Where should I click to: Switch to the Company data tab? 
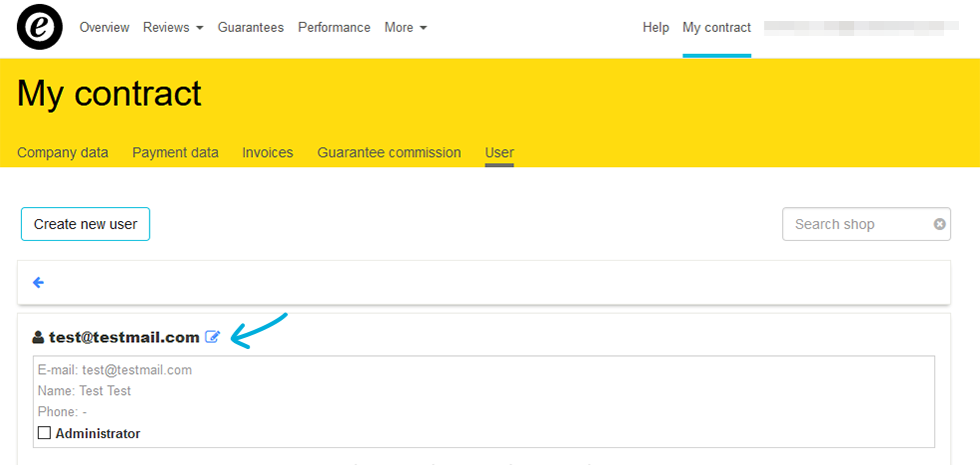pos(63,153)
